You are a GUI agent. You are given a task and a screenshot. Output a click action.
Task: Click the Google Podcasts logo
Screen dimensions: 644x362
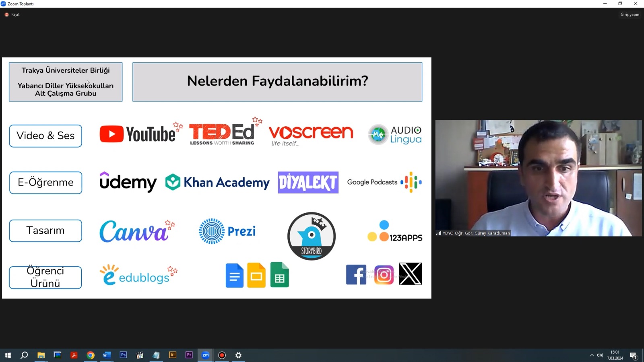(x=384, y=182)
